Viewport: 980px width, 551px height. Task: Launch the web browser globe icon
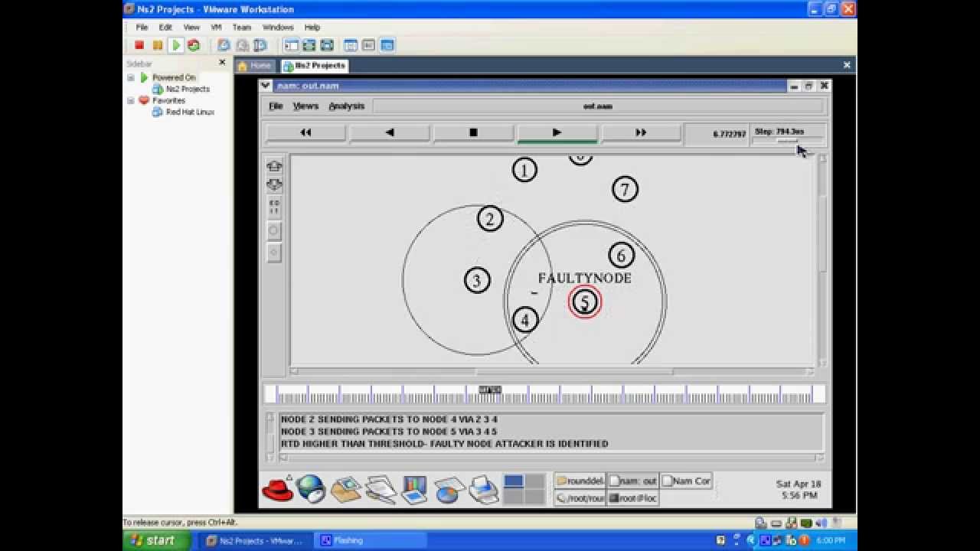[311, 489]
